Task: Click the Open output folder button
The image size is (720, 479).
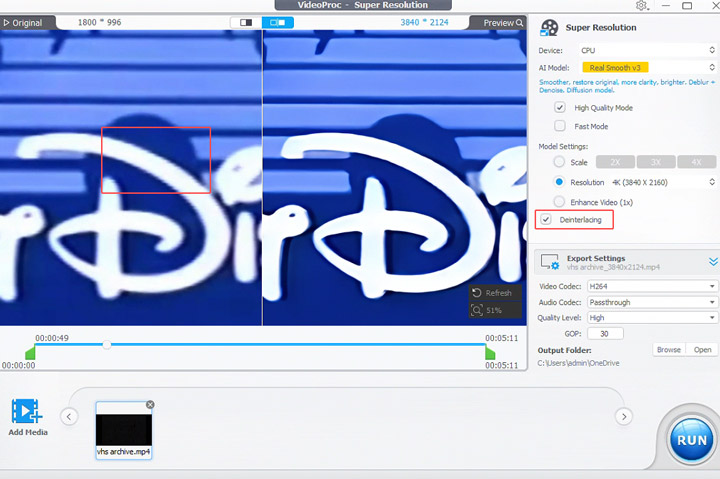Action: pyautogui.click(x=702, y=349)
